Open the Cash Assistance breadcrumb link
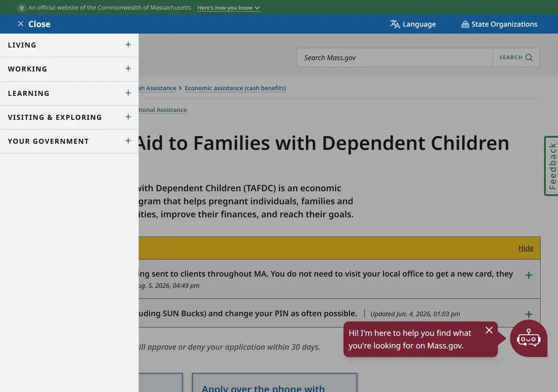 [x=158, y=88]
